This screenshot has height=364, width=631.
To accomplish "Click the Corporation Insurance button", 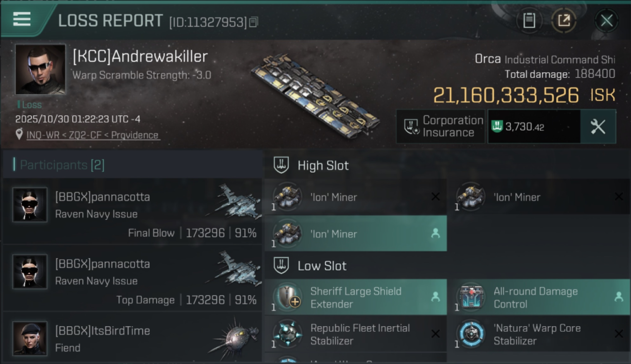I will pyautogui.click(x=441, y=127).
